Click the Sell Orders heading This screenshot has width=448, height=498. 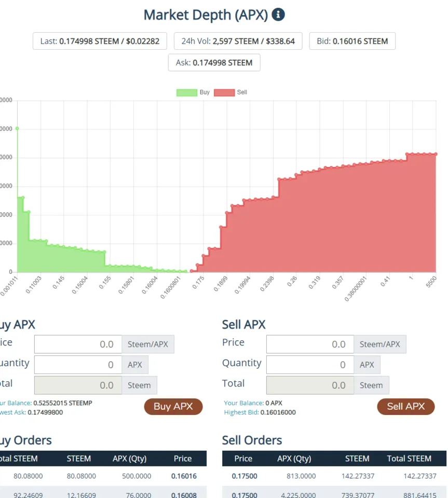252,440
